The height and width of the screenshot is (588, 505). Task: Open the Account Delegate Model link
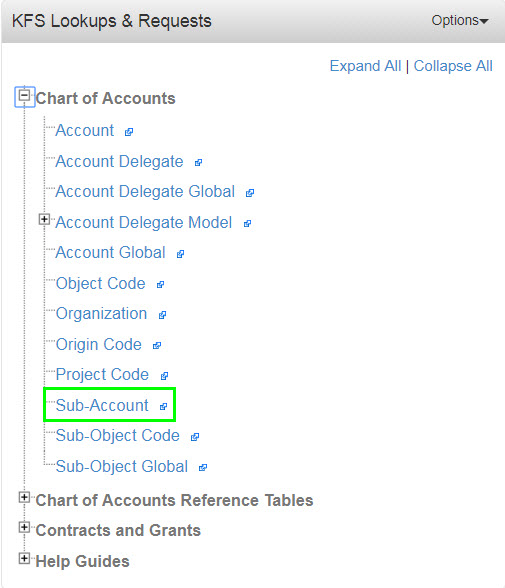(x=144, y=222)
